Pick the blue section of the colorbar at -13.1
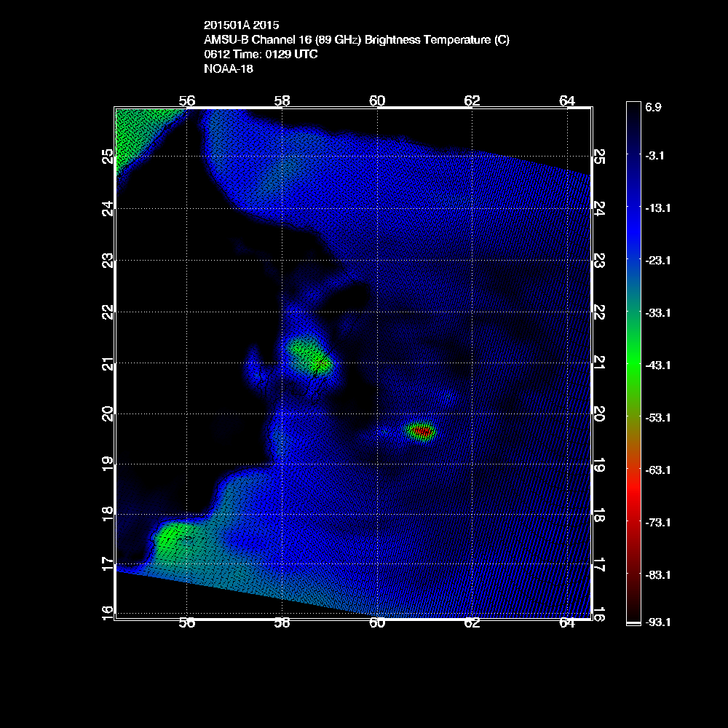 [633, 208]
